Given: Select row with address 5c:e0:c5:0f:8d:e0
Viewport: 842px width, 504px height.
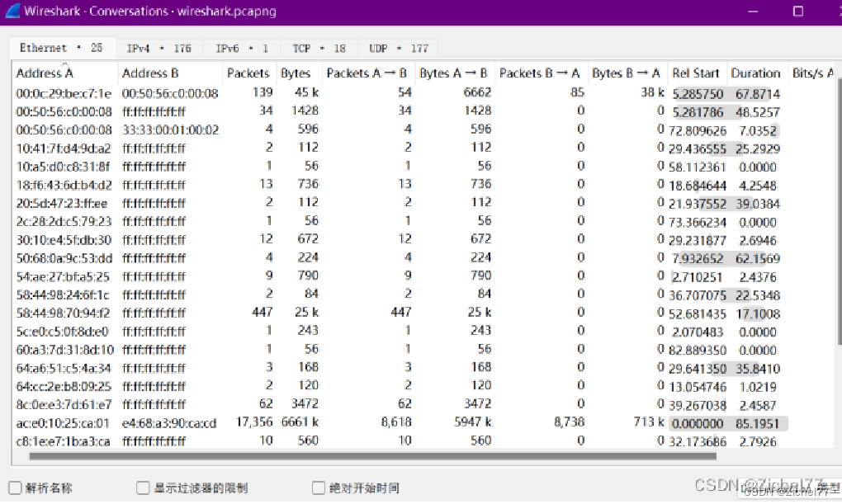Looking at the screenshot, I should tap(424, 331).
